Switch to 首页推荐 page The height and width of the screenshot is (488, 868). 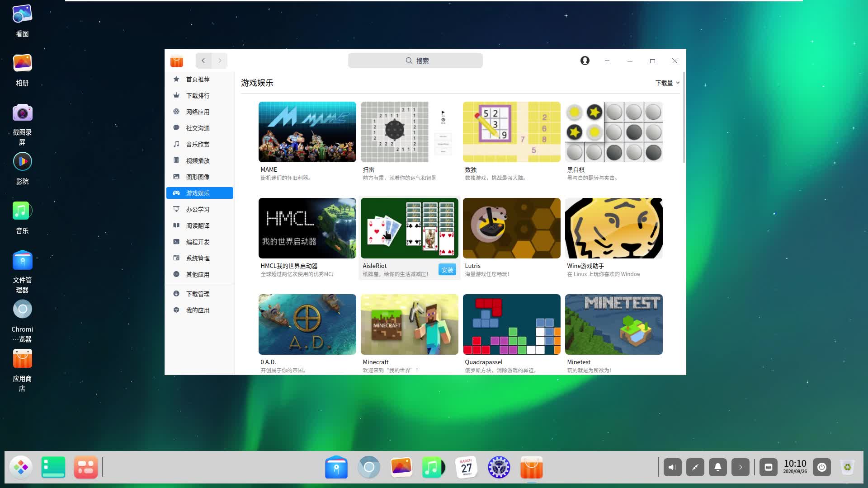[x=197, y=79]
